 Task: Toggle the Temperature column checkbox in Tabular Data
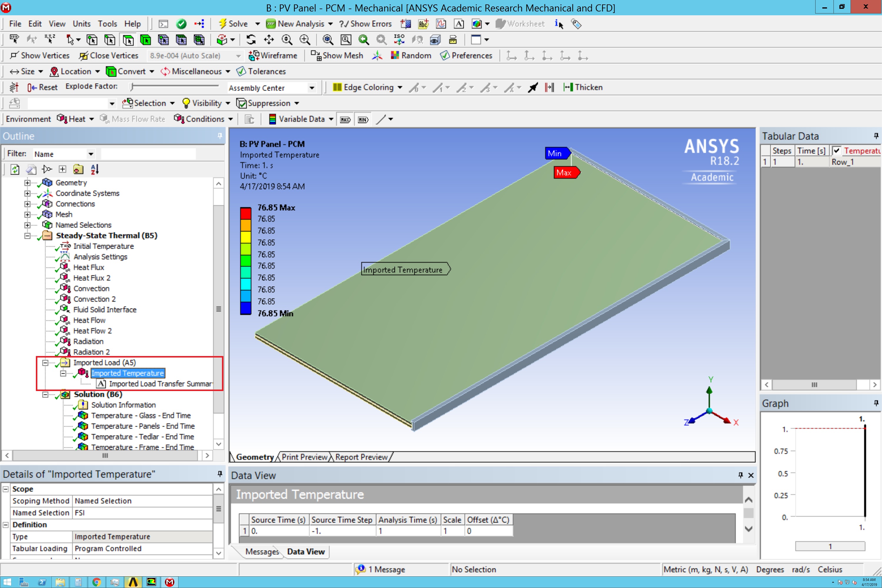836,151
